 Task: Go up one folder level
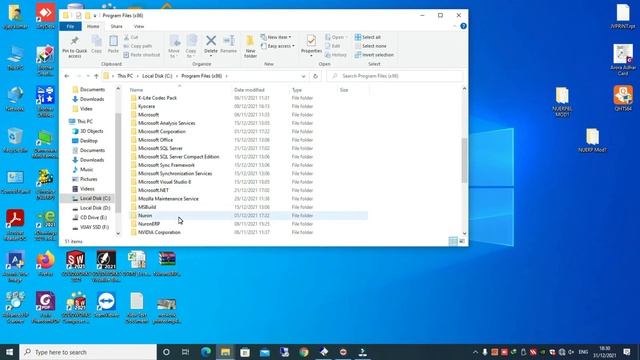tap(96, 76)
